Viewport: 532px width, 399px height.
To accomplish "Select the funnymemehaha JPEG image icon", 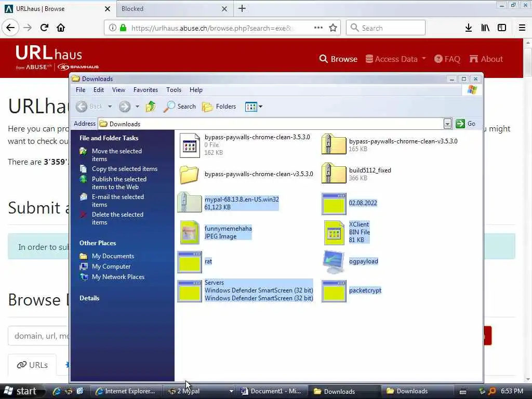I will tap(190, 232).
